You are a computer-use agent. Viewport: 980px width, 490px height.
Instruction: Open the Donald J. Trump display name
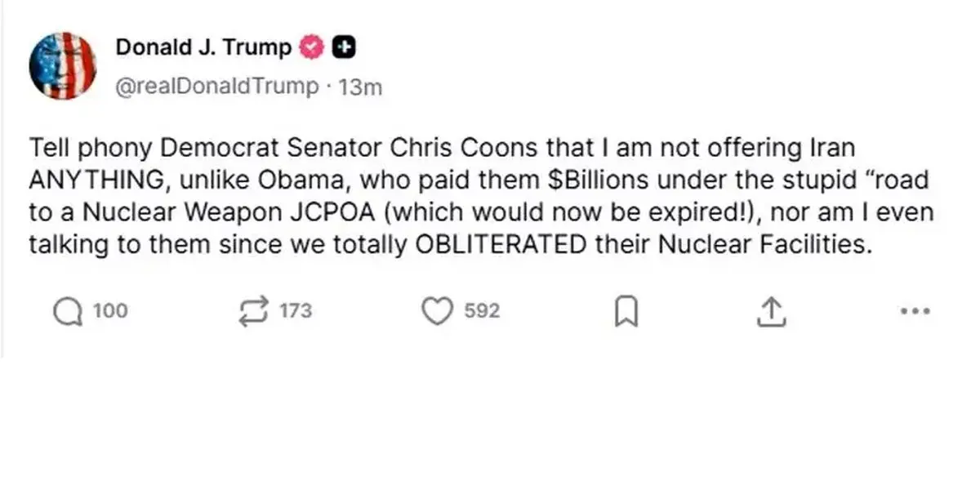tap(203, 48)
